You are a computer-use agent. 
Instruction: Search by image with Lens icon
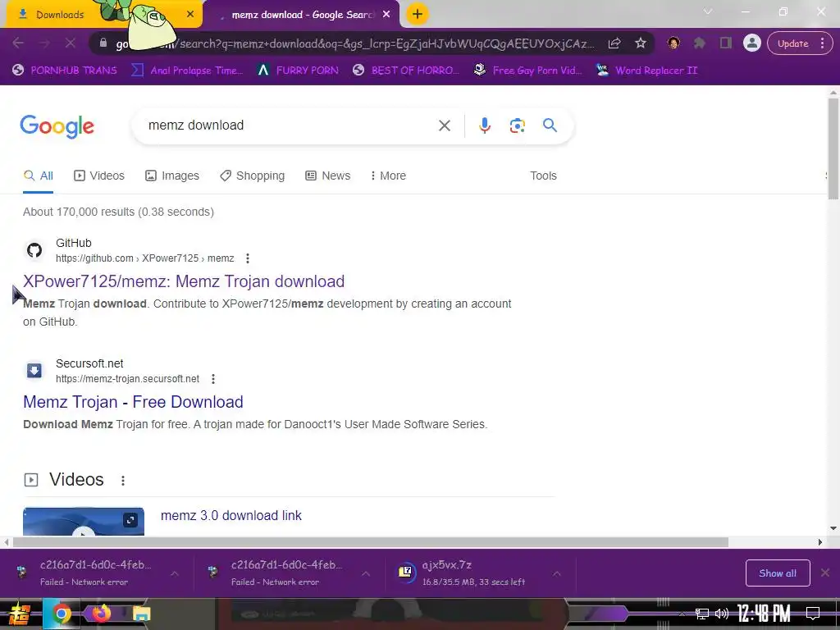pos(517,126)
